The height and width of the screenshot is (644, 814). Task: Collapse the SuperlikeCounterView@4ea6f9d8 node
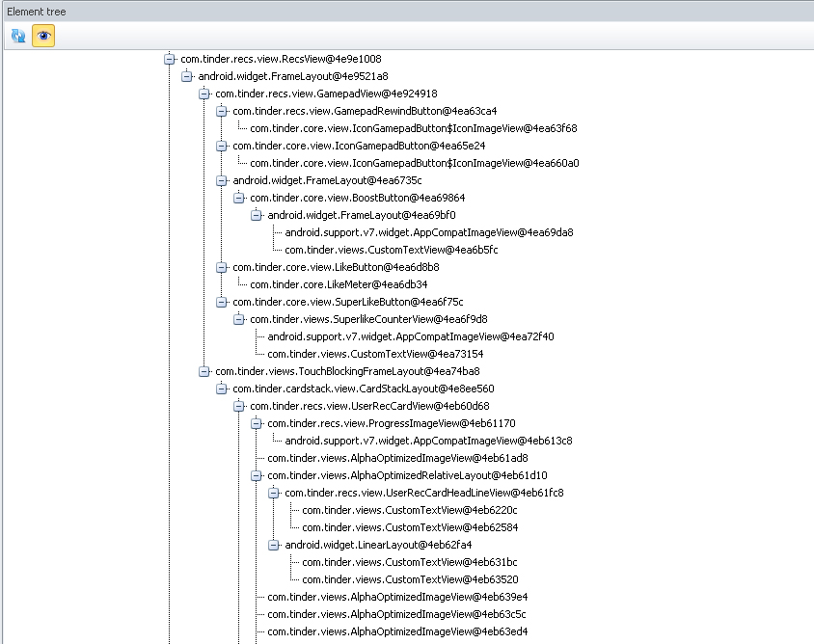click(x=239, y=319)
